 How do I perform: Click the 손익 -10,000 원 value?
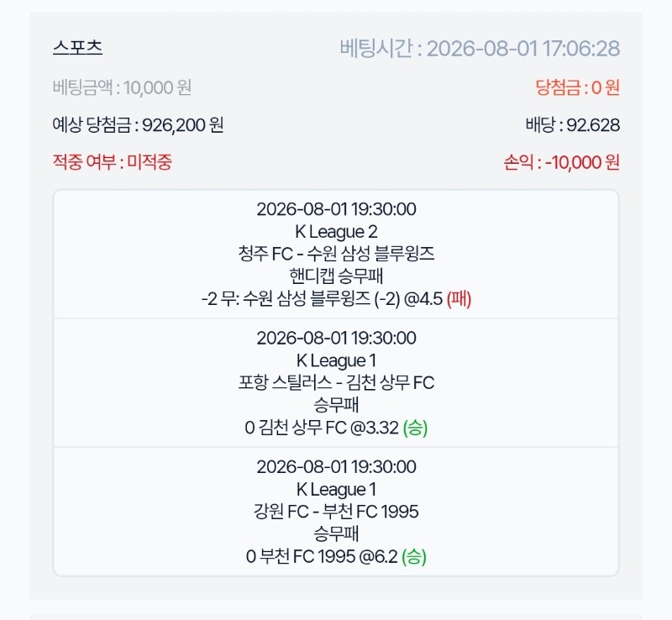[561, 162]
